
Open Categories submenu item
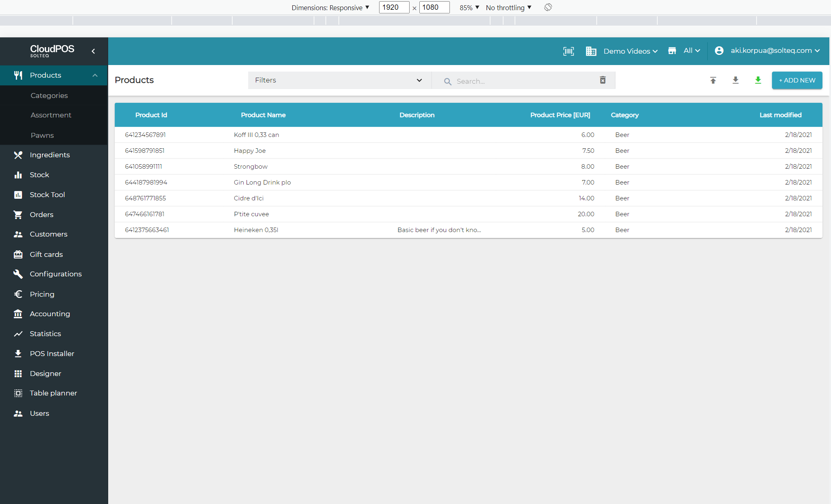click(x=49, y=96)
